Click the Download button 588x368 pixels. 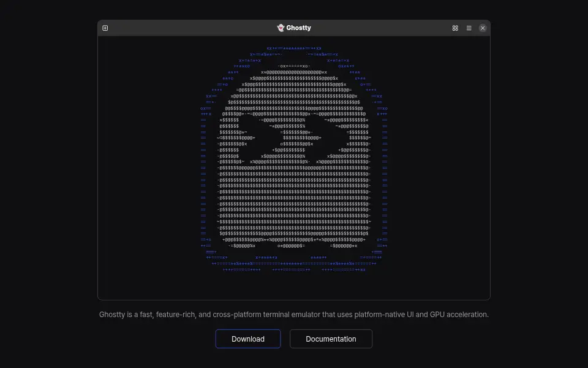[248, 339]
